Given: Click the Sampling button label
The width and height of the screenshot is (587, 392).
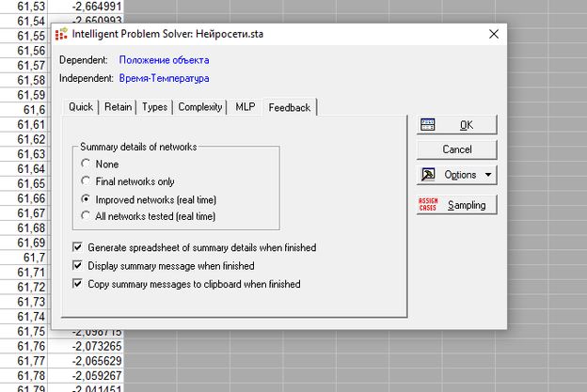Looking at the screenshot, I should click(x=467, y=205).
